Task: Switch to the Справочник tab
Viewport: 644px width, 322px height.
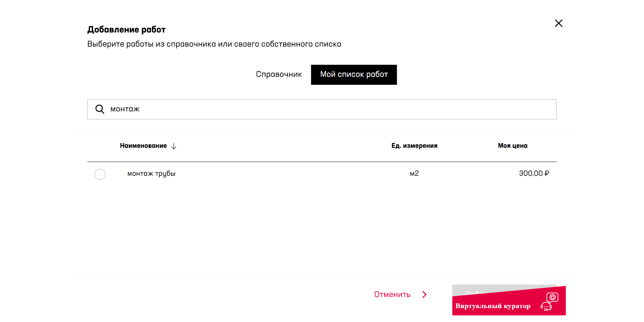Action: pos(279,74)
